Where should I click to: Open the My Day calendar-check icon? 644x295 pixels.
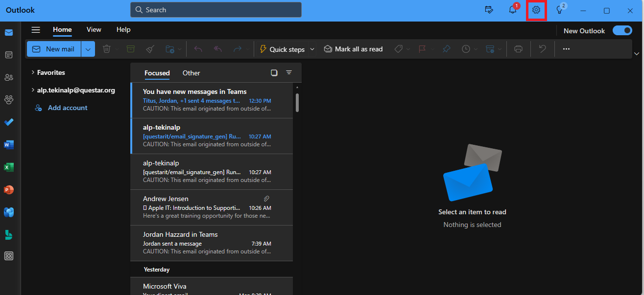(489, 10)
